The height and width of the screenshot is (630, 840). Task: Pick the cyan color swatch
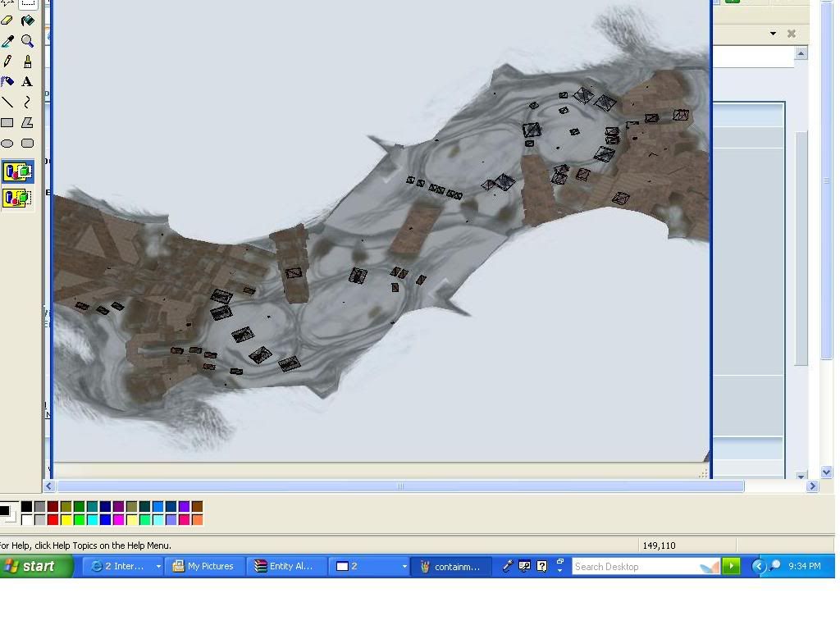(x=92, y=519)
